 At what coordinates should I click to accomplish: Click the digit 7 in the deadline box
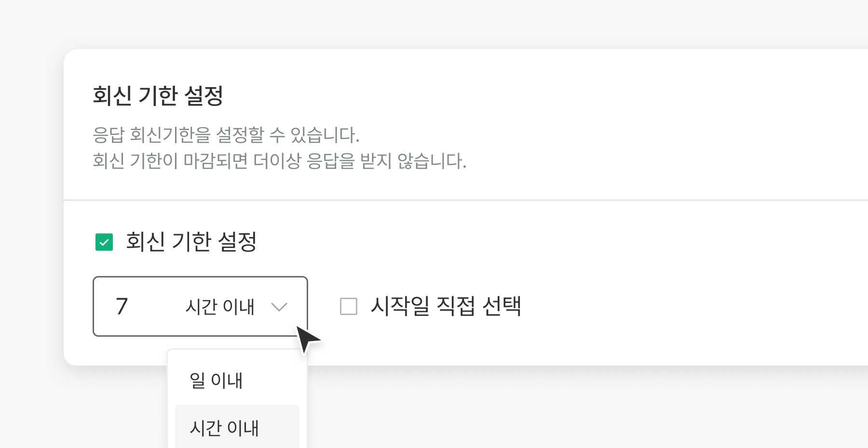tap(122, 306)
